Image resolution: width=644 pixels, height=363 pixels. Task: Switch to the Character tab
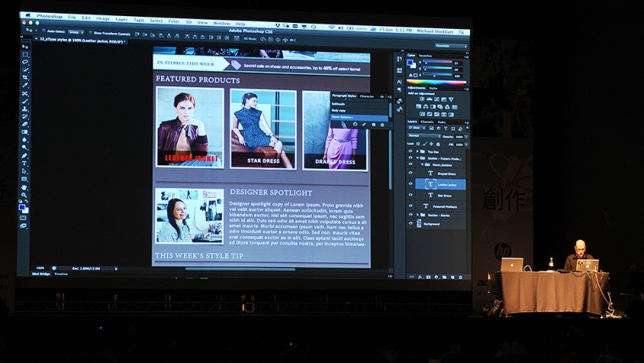coord(367,96)
